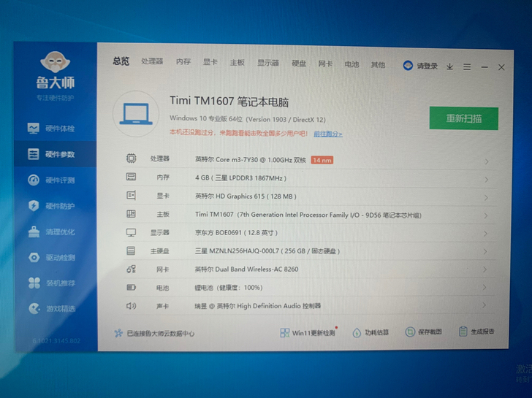This screenshot has width=532, height=398.
Task: Click 英特尔 HD Graphics 615 text
Action: point(246,196)
